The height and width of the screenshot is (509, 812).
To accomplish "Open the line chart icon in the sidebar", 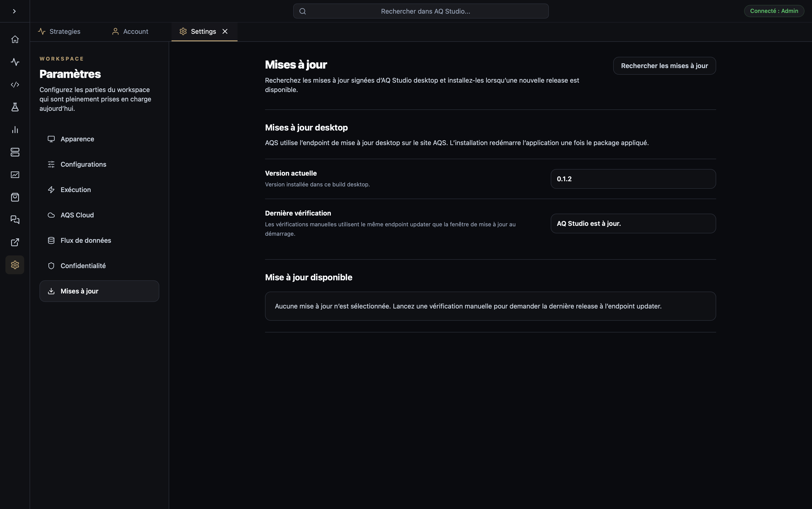I will 15,175.
